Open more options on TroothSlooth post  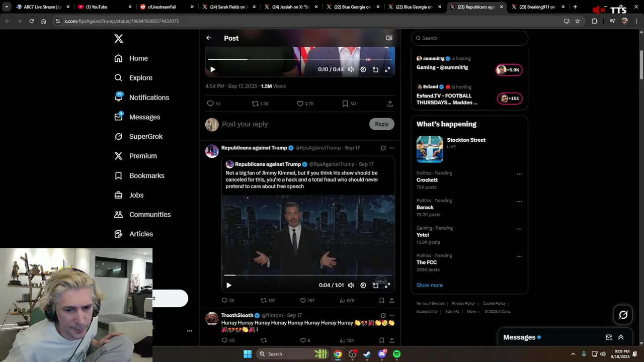[x=392, y=316]
